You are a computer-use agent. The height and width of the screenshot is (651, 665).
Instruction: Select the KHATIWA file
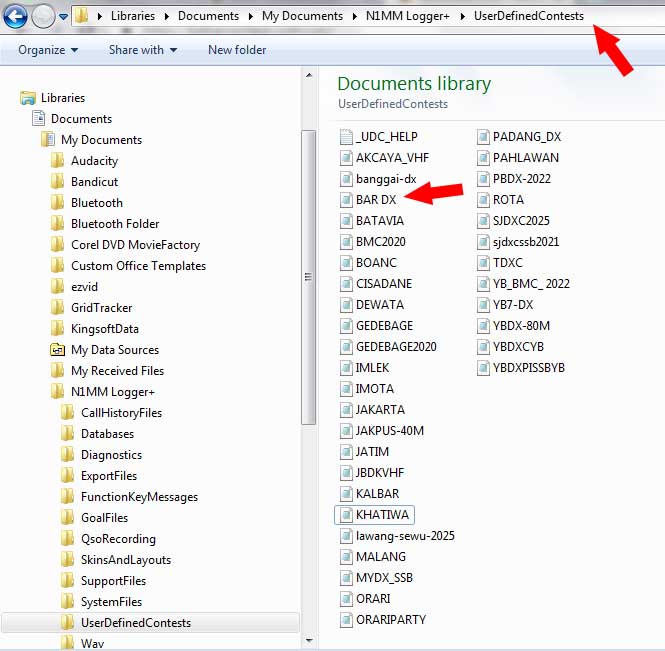[382, 515]
